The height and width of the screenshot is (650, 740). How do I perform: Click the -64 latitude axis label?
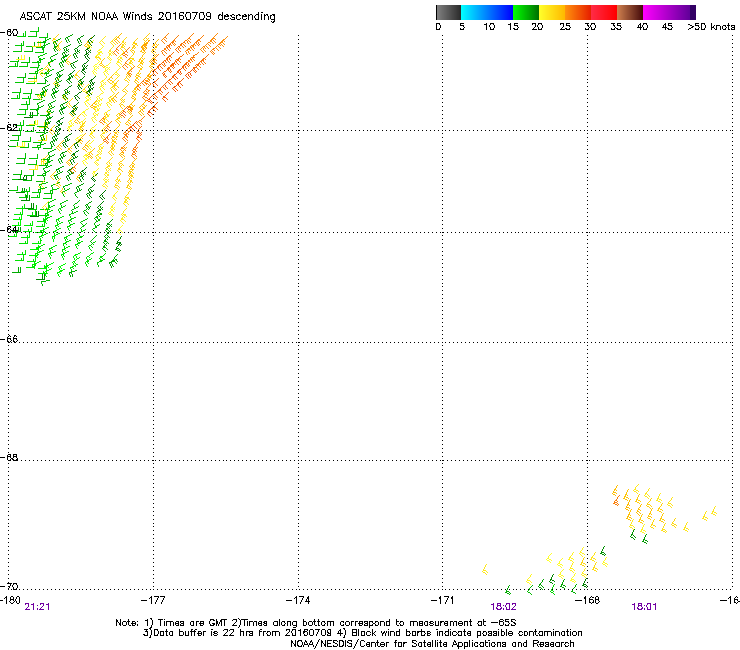pyautogui.click(x=9, y=230)
